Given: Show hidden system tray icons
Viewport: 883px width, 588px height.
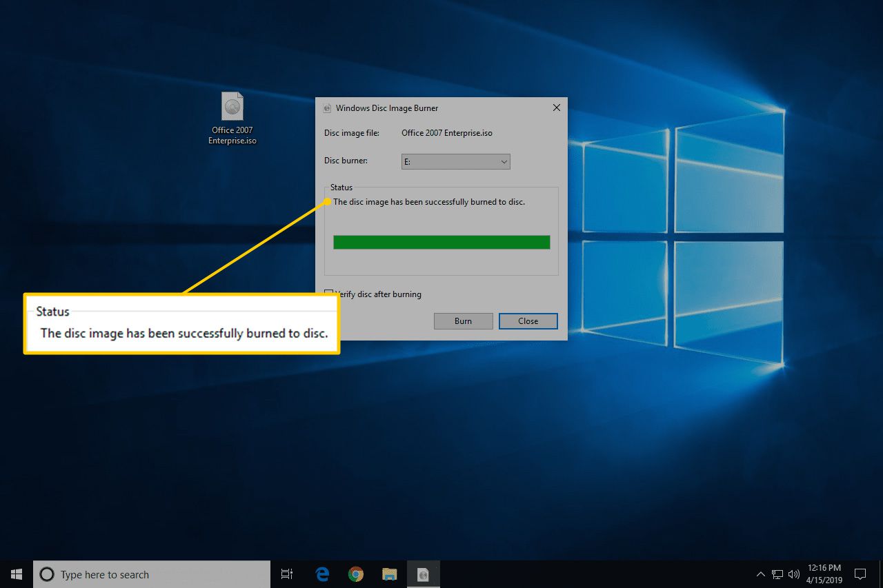Looking at the screenshot, I should pyautogui.click(x=761, y=574).
